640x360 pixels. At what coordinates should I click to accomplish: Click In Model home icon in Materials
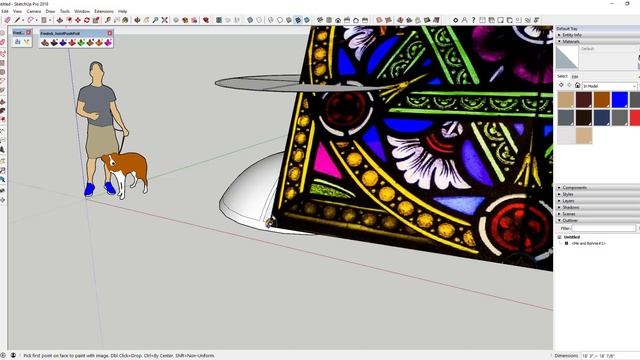click(x=577, y=85)
